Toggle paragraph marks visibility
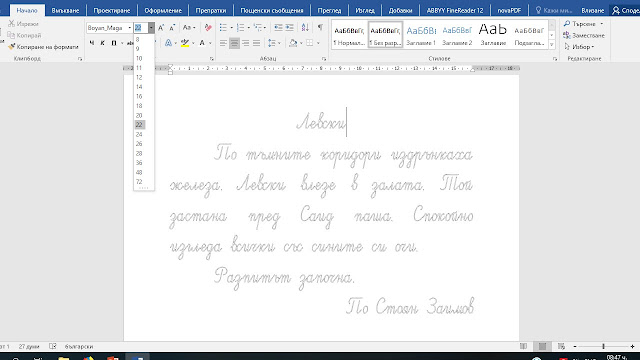 pos(320,28)
